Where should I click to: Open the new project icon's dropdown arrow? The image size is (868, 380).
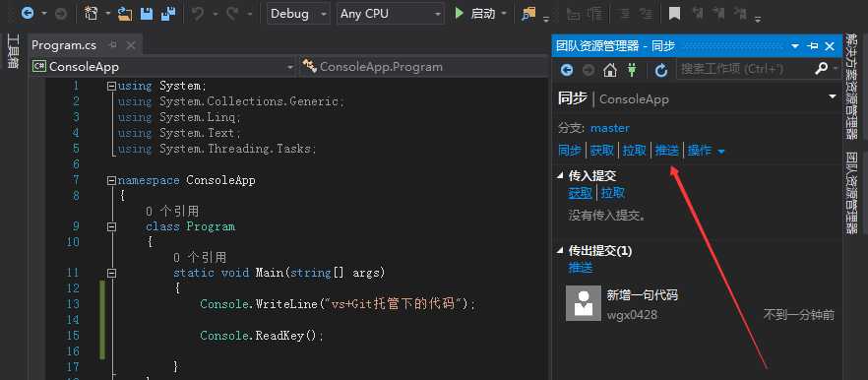(107, 14)
